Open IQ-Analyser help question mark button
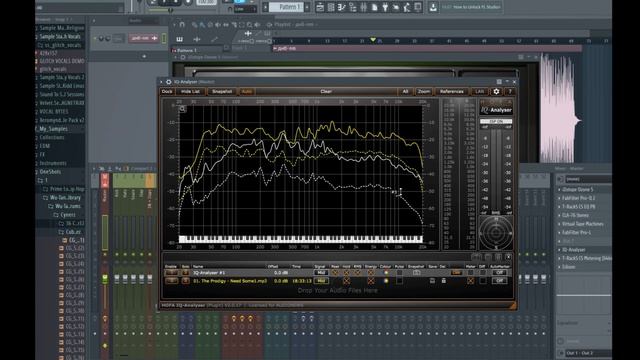This screenshot has height=360, width=640. coord(510,91)
